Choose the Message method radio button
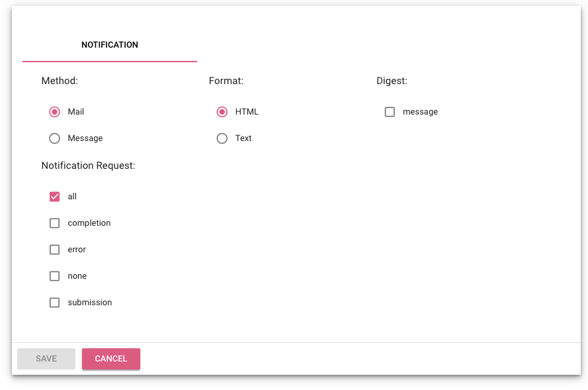 tap(54, 138)
